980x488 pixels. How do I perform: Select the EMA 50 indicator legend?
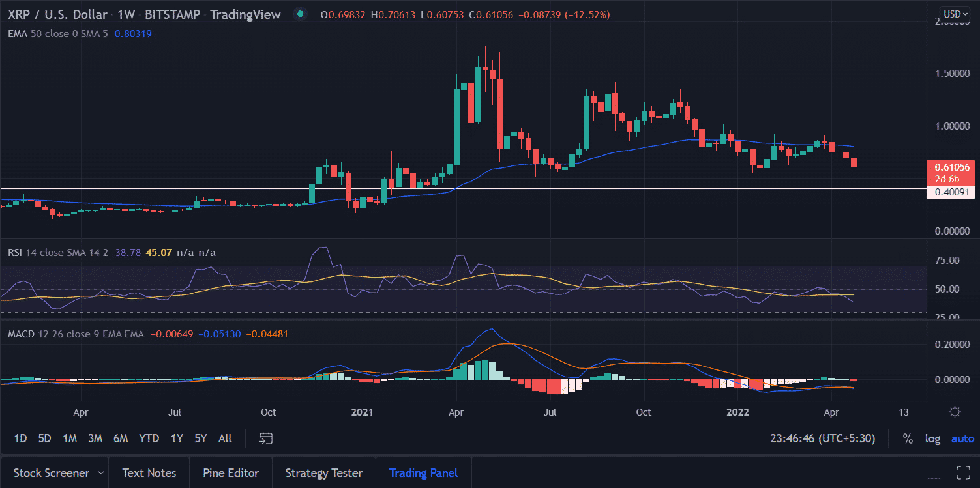(x=59, y=33)
